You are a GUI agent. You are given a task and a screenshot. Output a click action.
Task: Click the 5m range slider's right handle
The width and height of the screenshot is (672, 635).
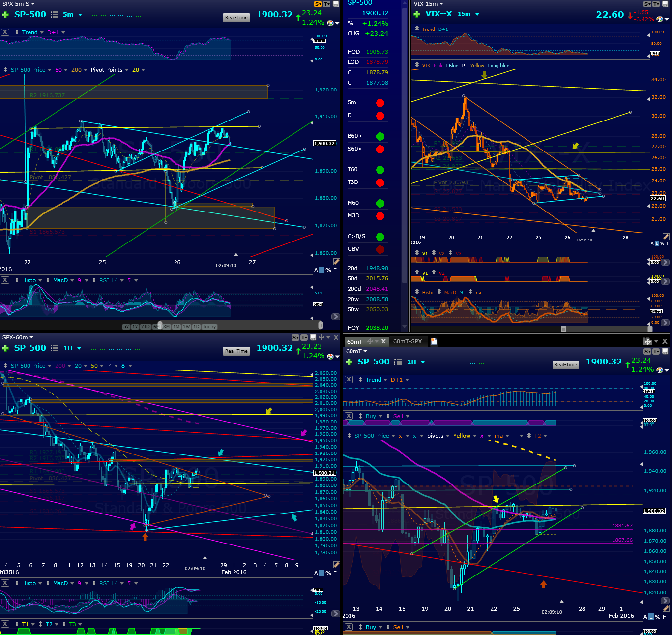[x=321, y=325]
